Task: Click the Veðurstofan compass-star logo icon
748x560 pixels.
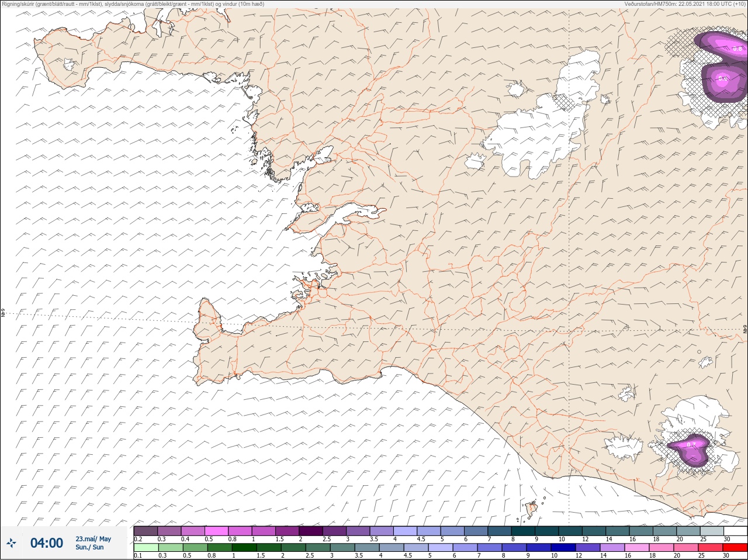Action: (x=11, y=543)
